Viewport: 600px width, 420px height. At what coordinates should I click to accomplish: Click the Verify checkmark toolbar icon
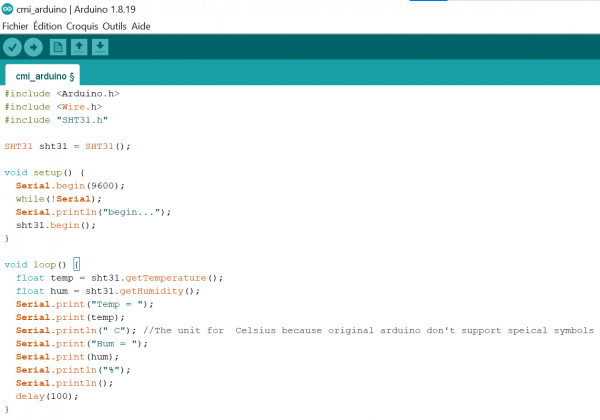click(12, 47)
